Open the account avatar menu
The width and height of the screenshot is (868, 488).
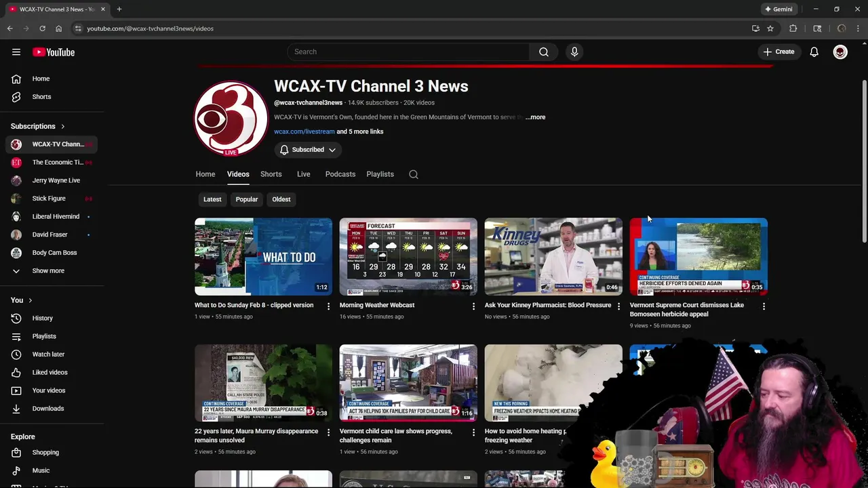coord(840,52)
